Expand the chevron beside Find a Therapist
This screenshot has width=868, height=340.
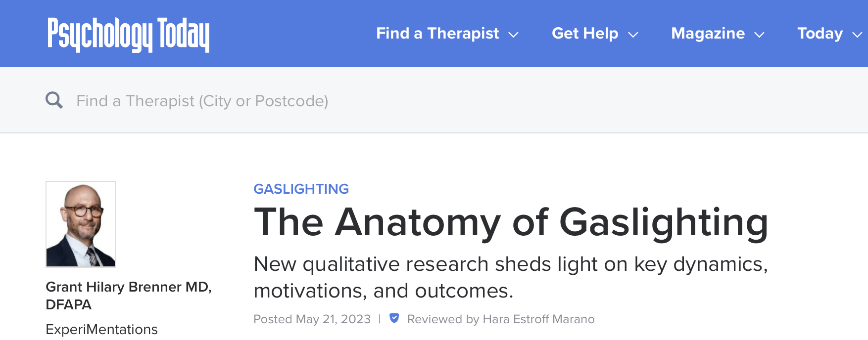(x=514, y=35)
